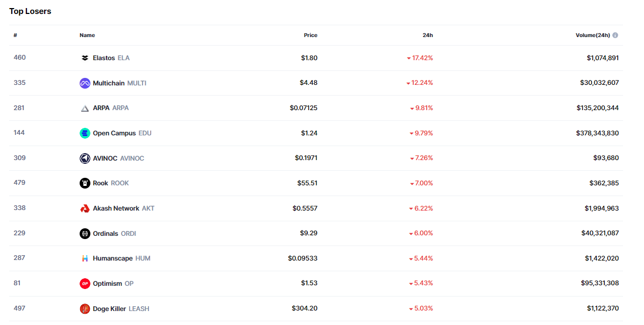
Task: Click the Akash Network red logo icon
Action: coord(84,208)
